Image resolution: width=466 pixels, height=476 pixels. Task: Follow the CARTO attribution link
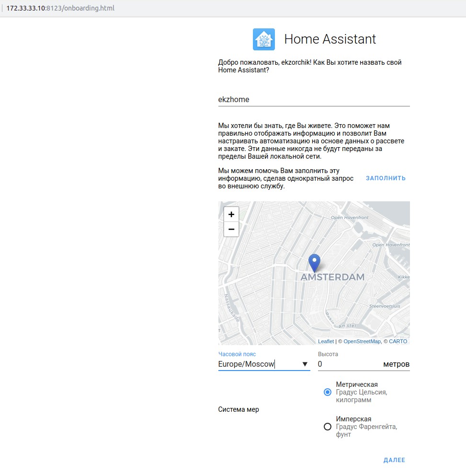pos(398,341)
